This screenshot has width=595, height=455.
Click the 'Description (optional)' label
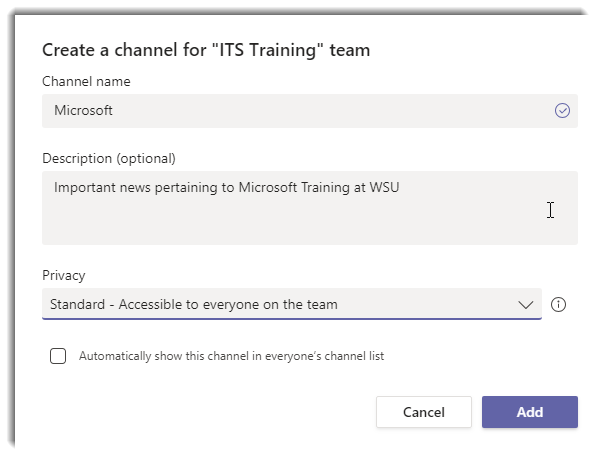tap(109, 158)
